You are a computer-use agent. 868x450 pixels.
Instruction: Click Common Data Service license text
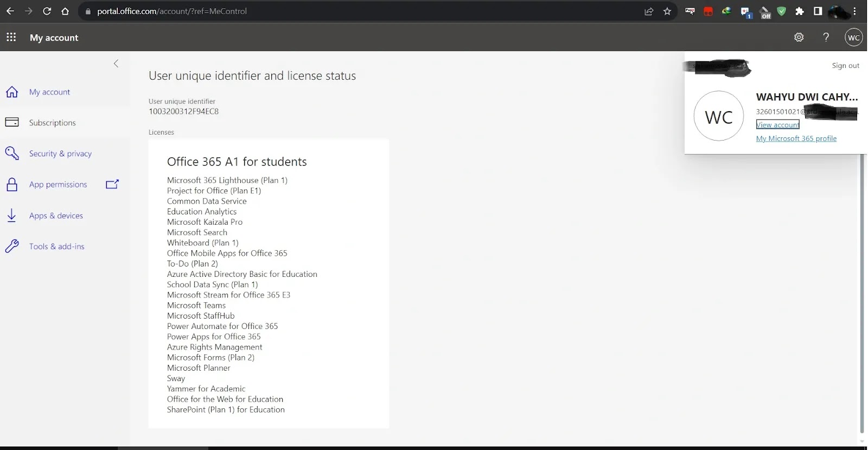click(x=207, y=201)
